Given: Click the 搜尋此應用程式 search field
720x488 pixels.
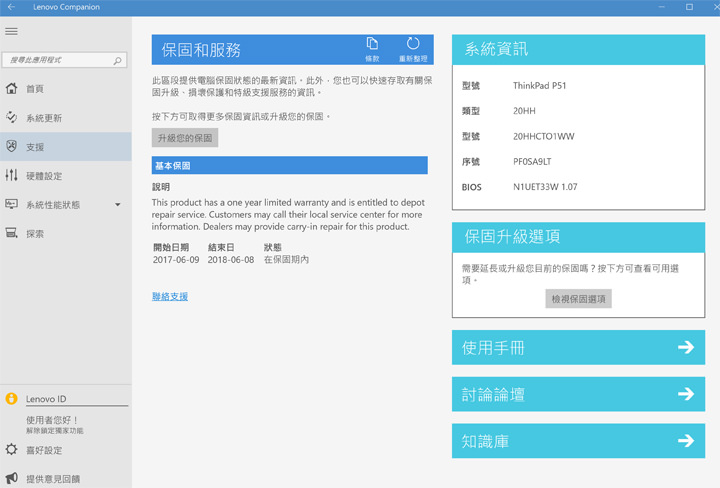Looking at the screenshot, I should coord(56,61).
